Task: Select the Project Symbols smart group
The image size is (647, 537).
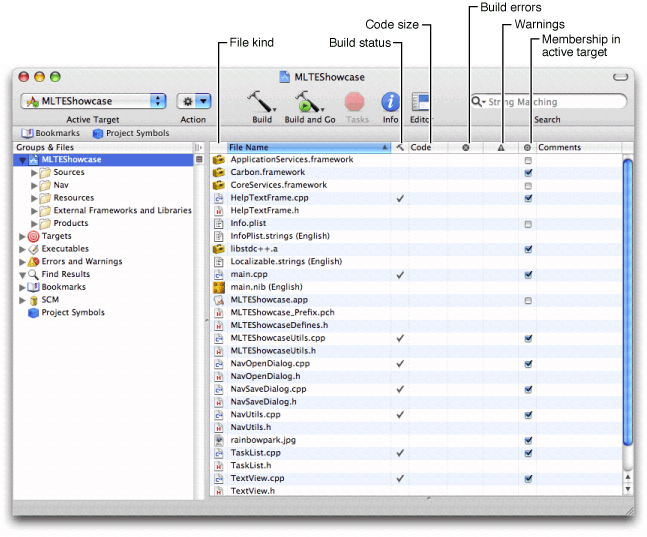Action: 72,312
